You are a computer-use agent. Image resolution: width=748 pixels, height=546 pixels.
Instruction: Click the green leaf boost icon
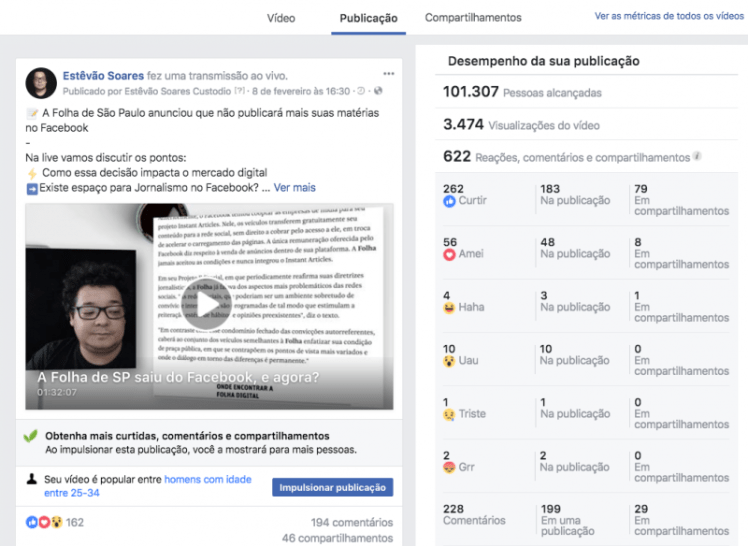click(31, 436)
